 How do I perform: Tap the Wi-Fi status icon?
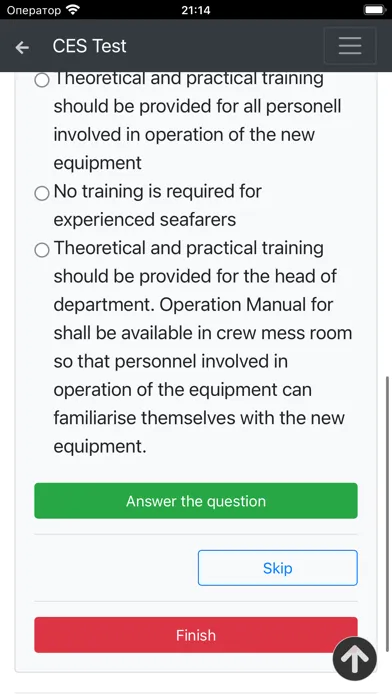pos(72,10)
